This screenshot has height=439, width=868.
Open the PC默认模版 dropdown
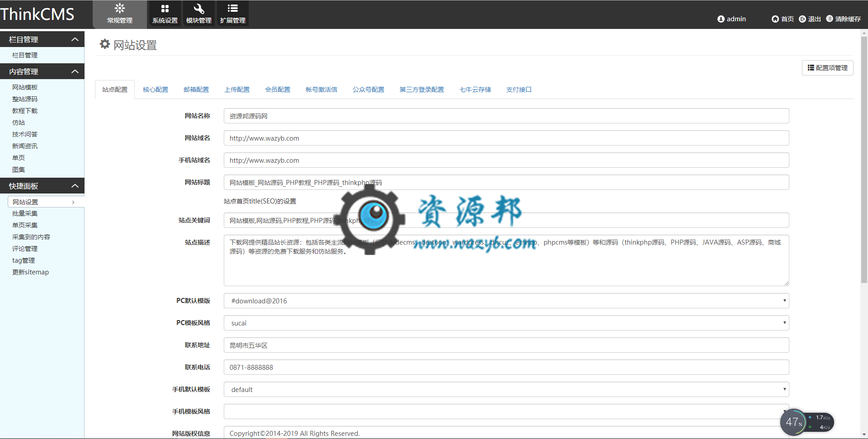(506, 301)
